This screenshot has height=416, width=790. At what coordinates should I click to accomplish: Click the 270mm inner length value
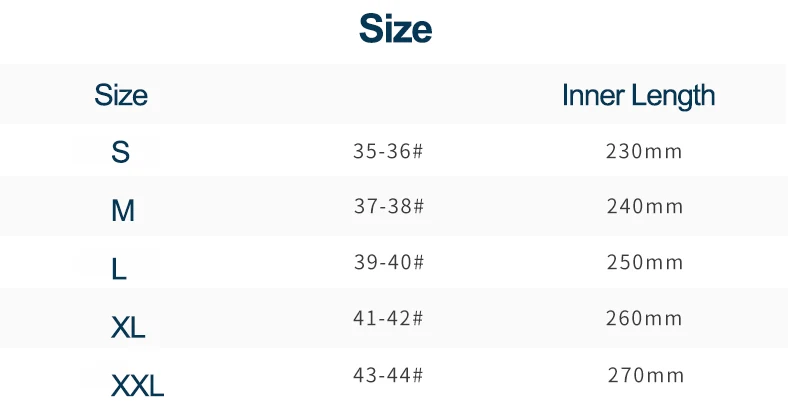[646, 375]
